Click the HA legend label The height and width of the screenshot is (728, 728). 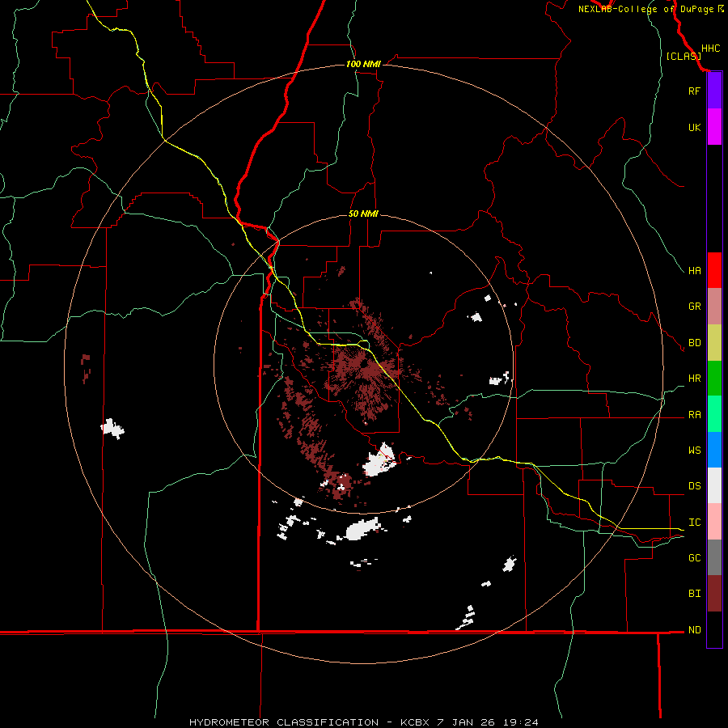tap(694, 270)
